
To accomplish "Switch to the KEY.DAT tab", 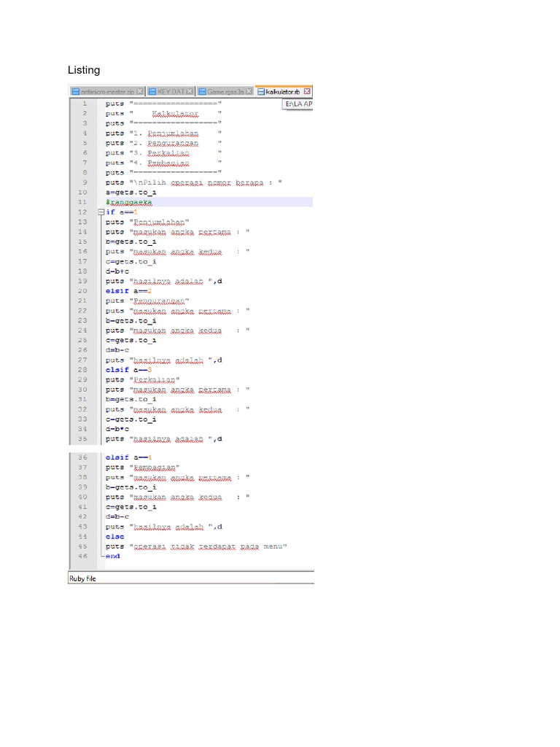I will (x=170, y=91).
